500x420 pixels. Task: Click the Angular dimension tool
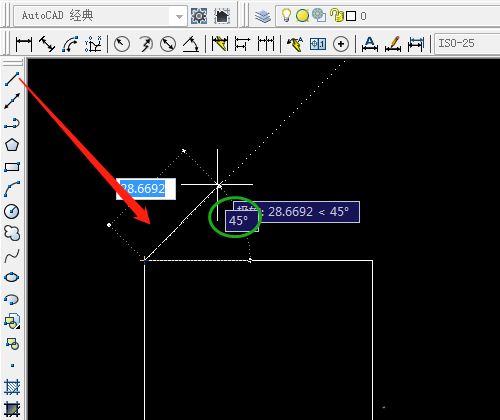click(x=191, y=44)
